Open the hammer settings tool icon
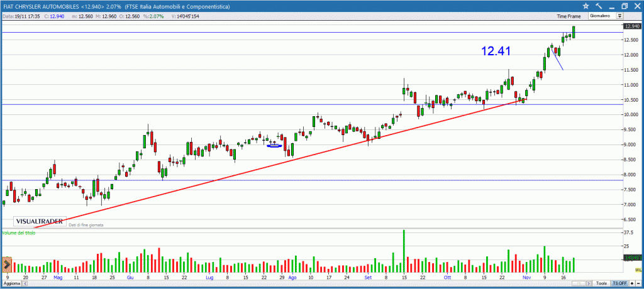The image size is (644, 289). (599, 6)
